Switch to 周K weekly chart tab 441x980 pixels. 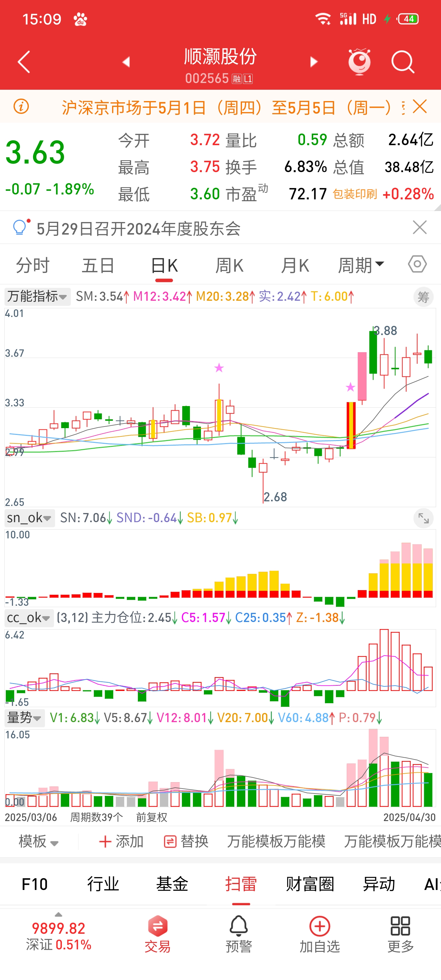pos(229,265)
